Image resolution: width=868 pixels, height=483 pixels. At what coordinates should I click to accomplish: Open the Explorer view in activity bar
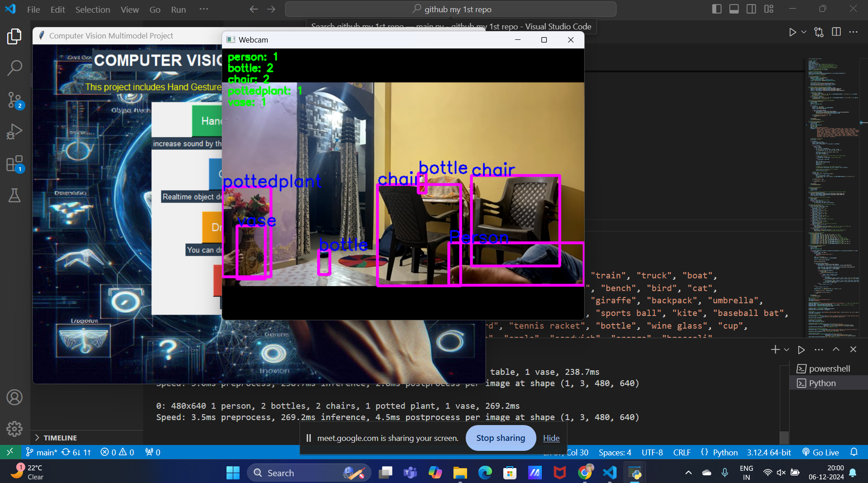(14, 36)
